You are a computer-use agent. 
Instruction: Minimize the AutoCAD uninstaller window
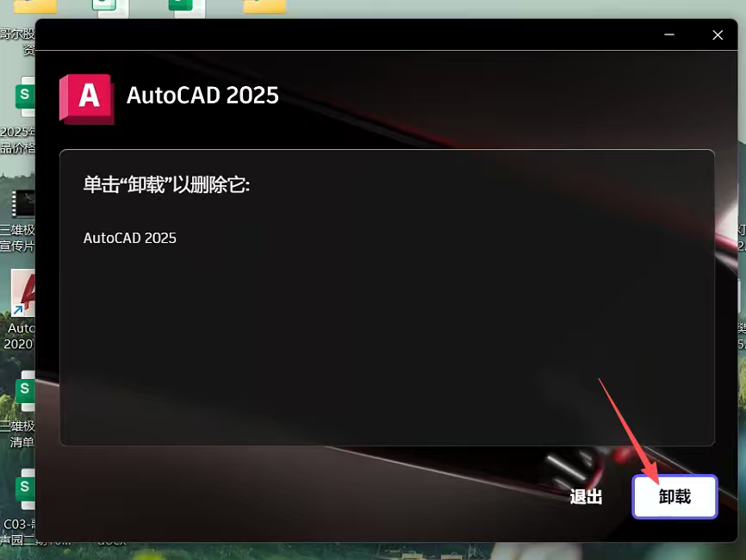pos(670,35)
